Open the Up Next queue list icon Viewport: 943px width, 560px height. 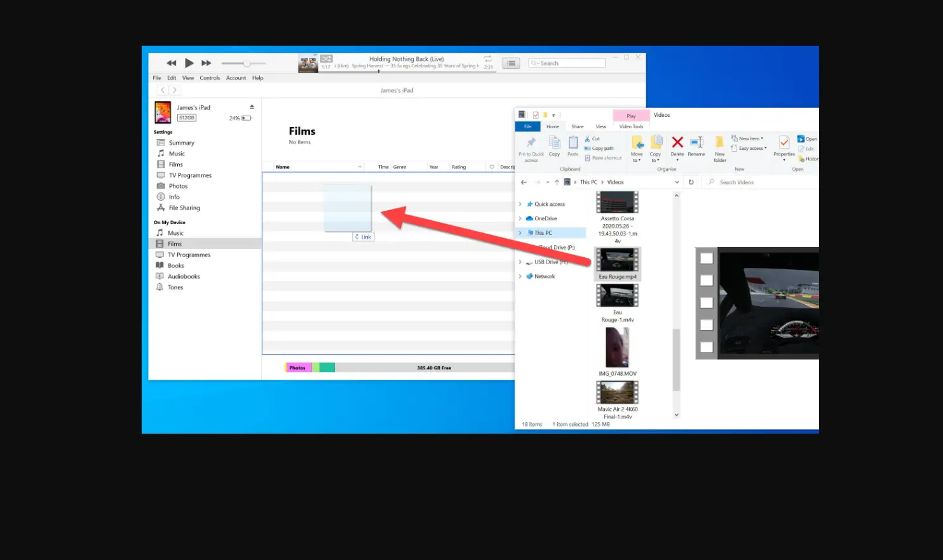pos(511,63)
